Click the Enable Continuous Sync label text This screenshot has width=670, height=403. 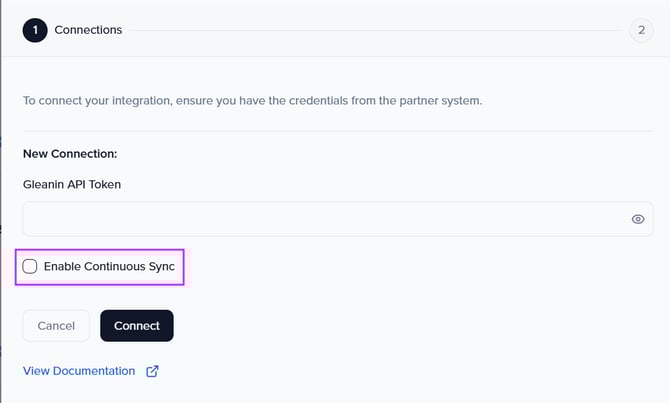(x=109, y=266)
